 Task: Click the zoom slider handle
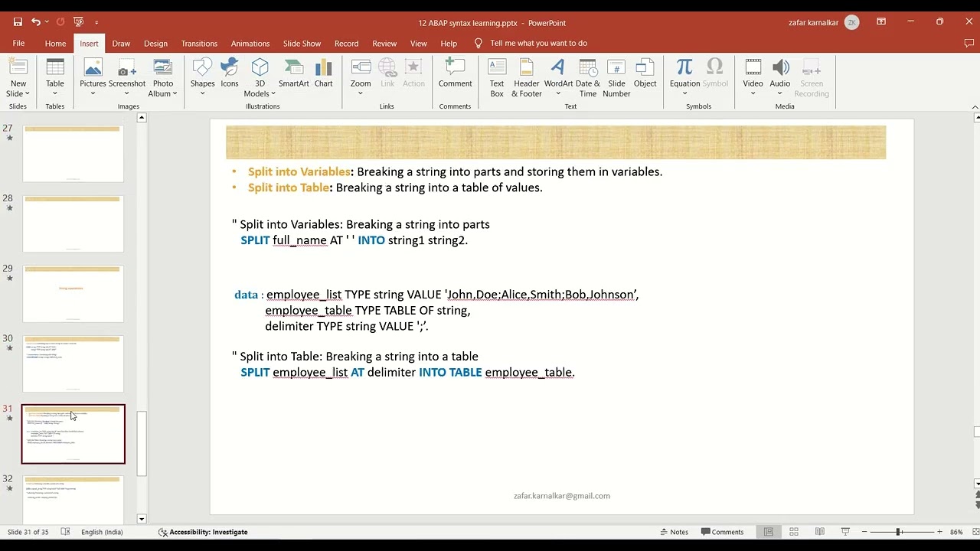(898, 532)
